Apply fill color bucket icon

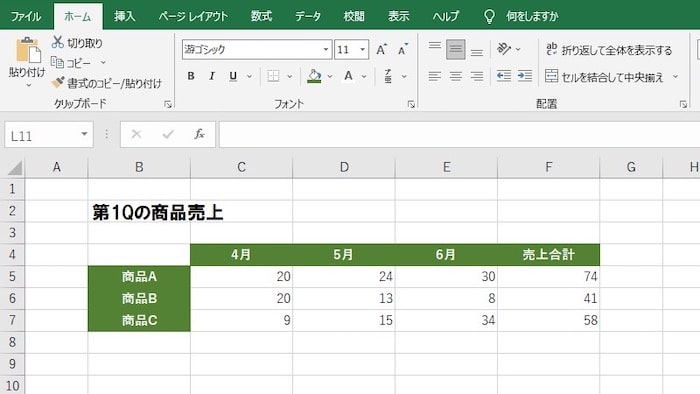[x=314, y=76]
